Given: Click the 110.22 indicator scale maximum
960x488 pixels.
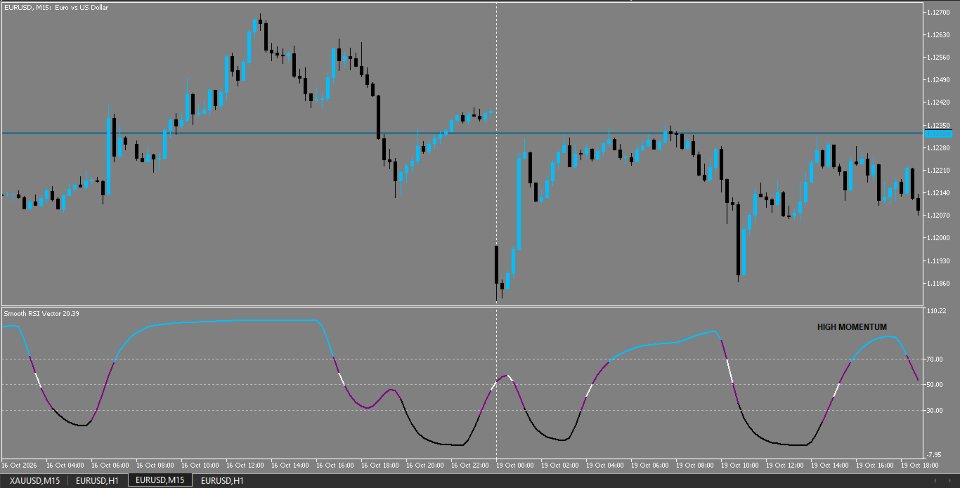Looking at the screenshot, I should pos(937,311).
